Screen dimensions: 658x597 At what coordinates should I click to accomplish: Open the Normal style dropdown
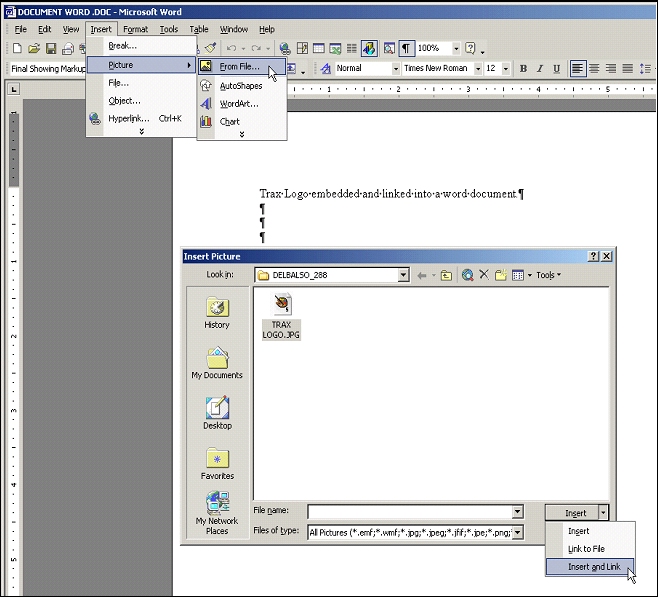(x=395, y=68)
